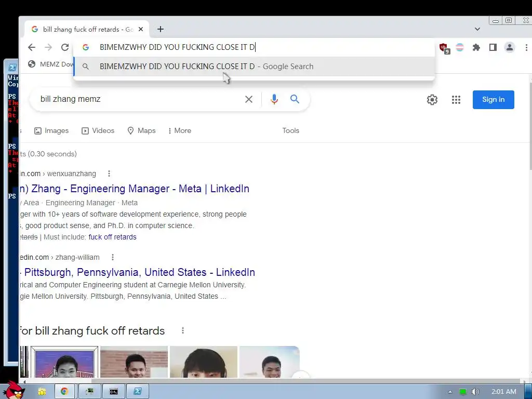532x399 pixels.
Task: Toggle the browser side panel
Action: (x=493, y=47)
